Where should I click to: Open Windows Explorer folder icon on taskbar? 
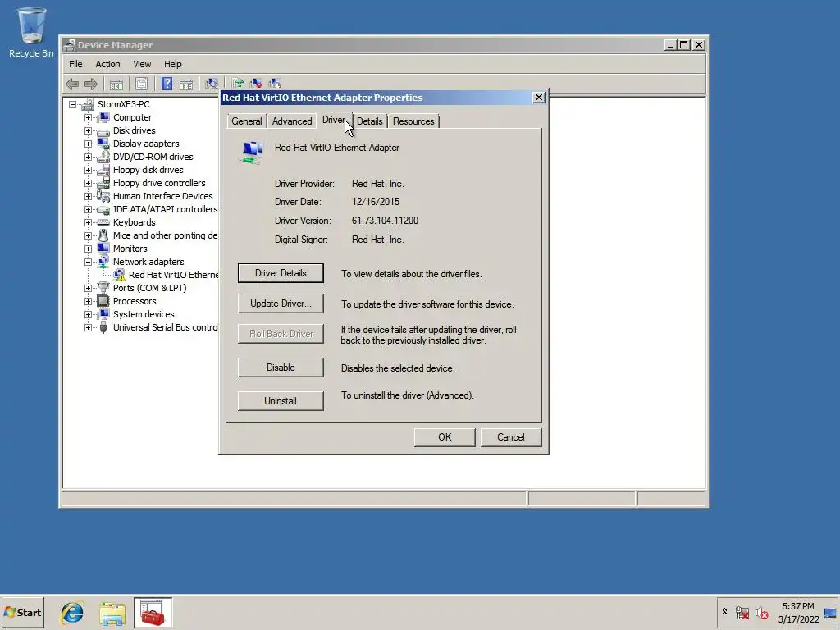(x=112, y=614)
